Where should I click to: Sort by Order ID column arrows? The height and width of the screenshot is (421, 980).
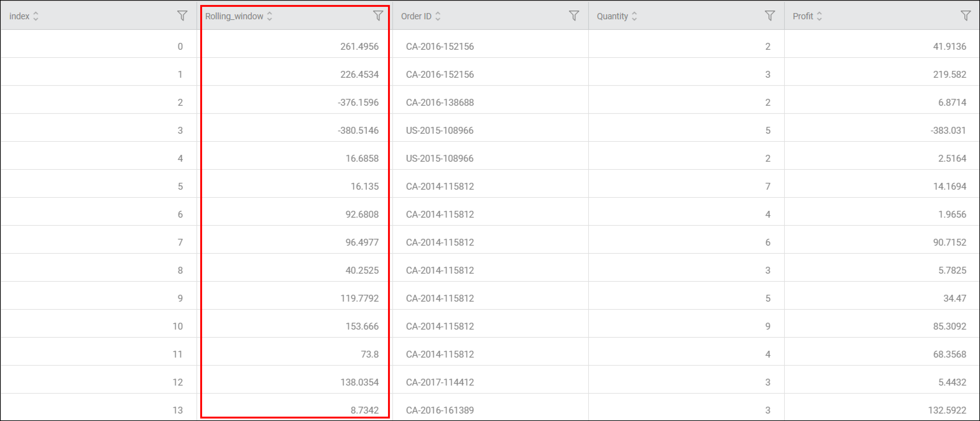[438, 16]
